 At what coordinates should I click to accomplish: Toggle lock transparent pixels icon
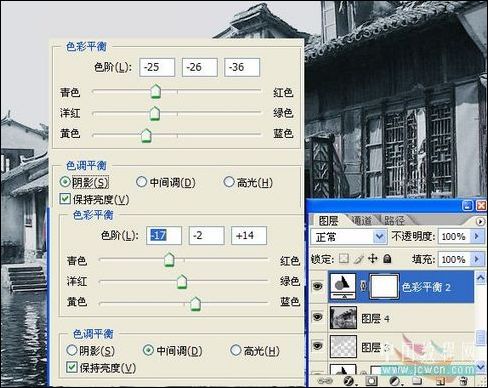(x=344, y=259)
